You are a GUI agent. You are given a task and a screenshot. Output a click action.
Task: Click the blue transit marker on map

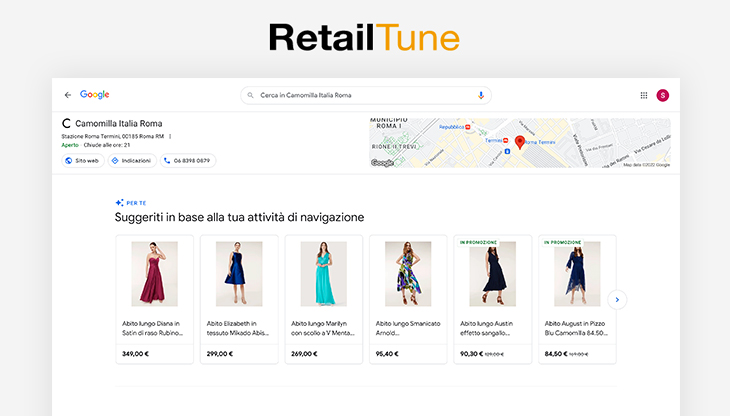(507, 151)
